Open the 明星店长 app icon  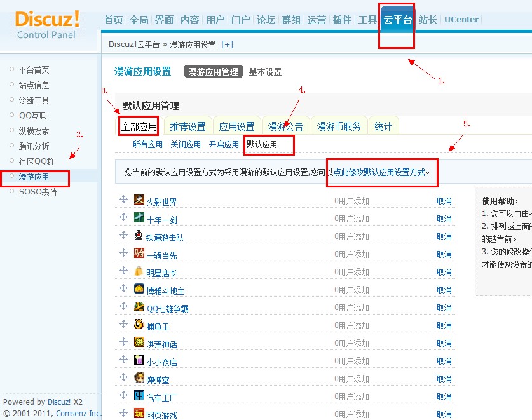click(x=139, y=271)
